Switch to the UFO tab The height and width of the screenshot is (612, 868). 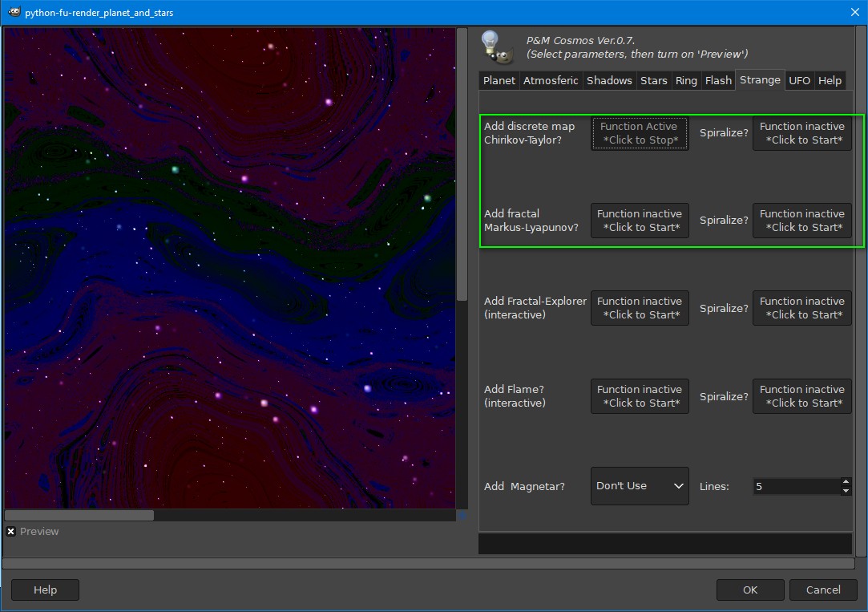[x=799, y=80]
